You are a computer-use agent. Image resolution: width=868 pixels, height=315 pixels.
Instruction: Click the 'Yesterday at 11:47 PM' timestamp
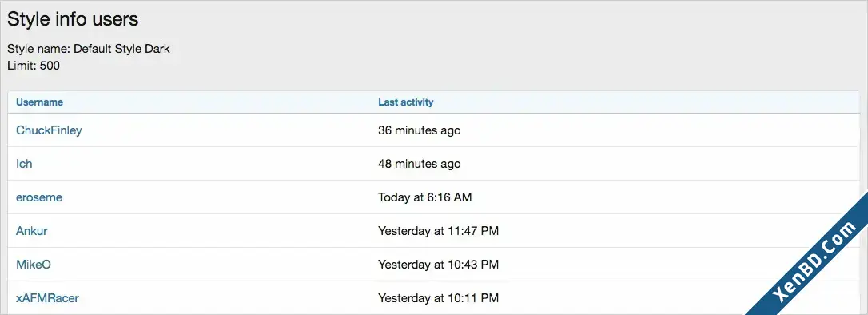(x=439, y=231)
